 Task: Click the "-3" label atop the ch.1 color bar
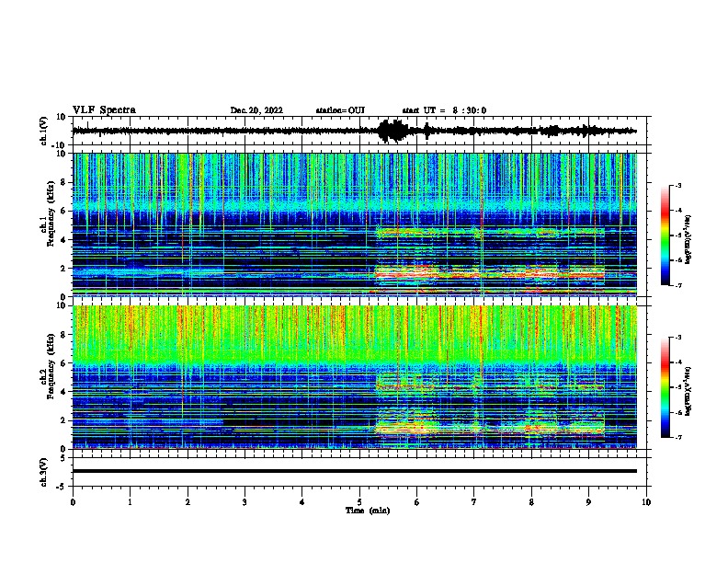pos(677,186)
